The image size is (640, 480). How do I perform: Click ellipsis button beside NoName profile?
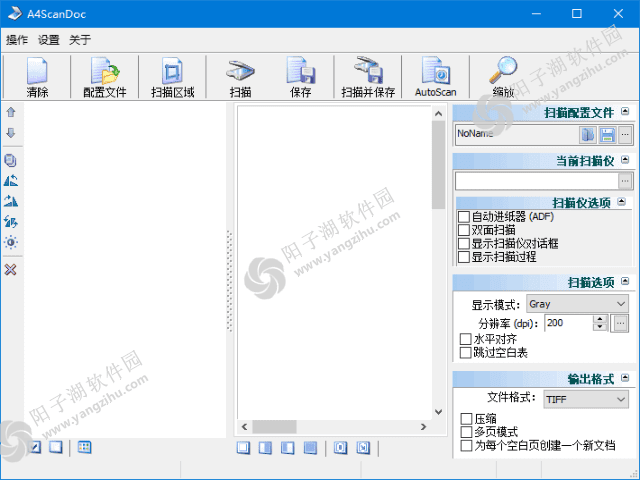click(x=625, y=135)
